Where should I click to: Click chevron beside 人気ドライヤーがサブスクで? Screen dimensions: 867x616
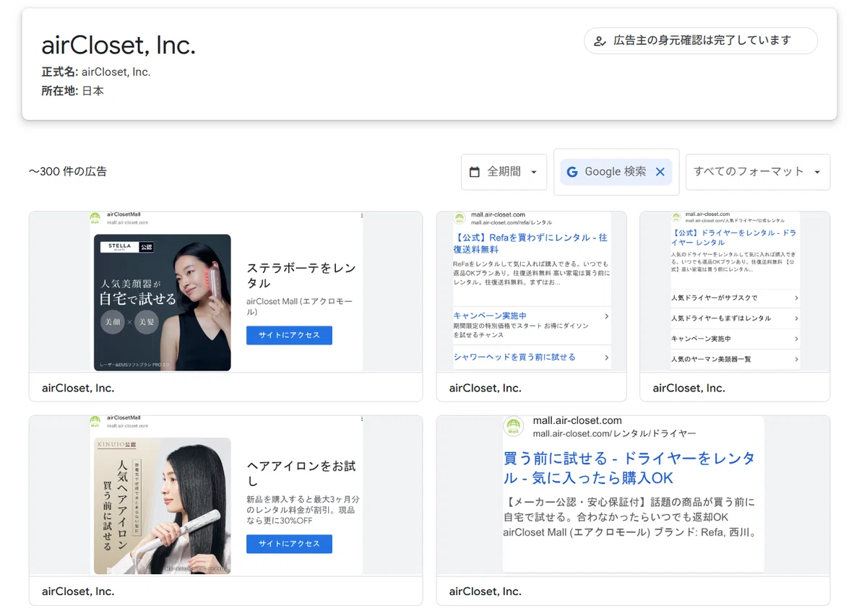tap(796, 298)
